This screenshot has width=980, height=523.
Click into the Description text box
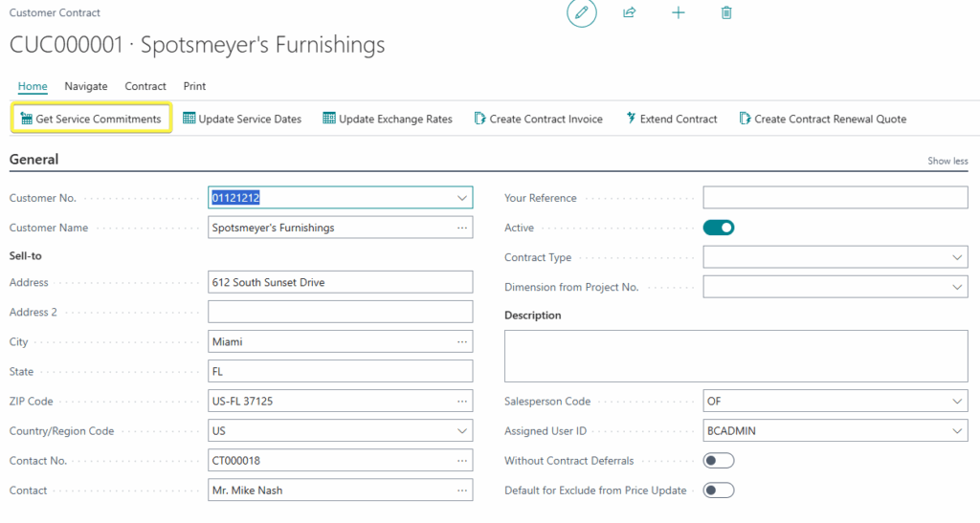[x=736, y=356]
